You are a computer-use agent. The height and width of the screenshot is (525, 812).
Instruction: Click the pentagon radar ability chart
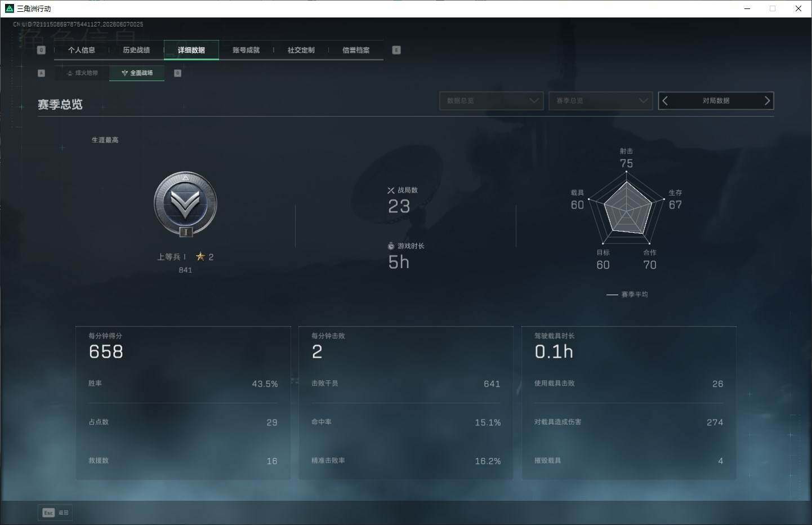(x=626, y=208)
